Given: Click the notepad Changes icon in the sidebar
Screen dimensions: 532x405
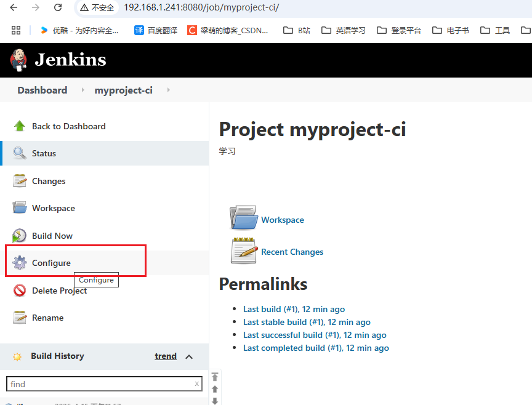Looking at the screenshot, I should [20, 181].
